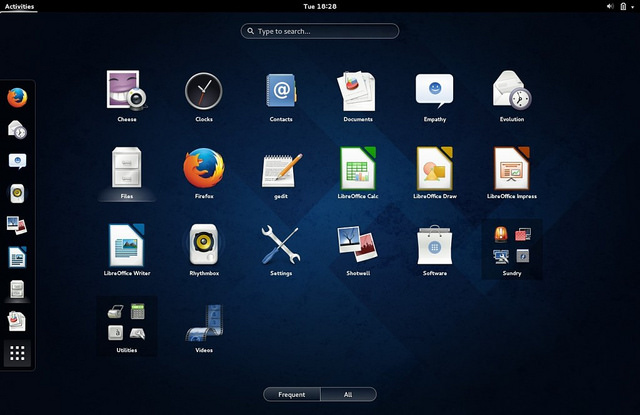Open Firefox from the dash sidebar
The image size is (640, 415).
[17, 98]
